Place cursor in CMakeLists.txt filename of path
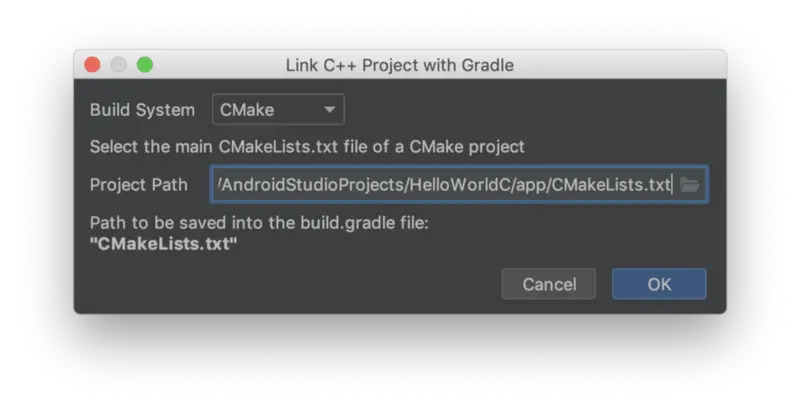This screenshot has width=800, height=411. click(x=611, y=185)
